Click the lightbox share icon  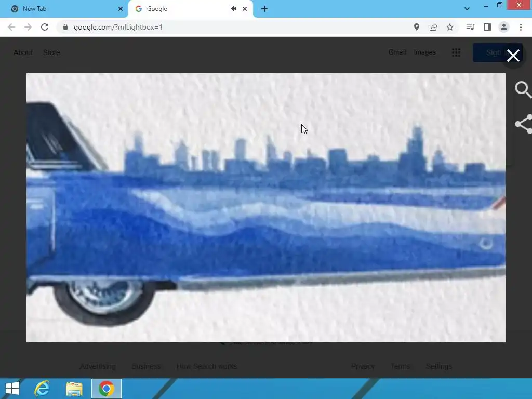click(x=524, y=124)
